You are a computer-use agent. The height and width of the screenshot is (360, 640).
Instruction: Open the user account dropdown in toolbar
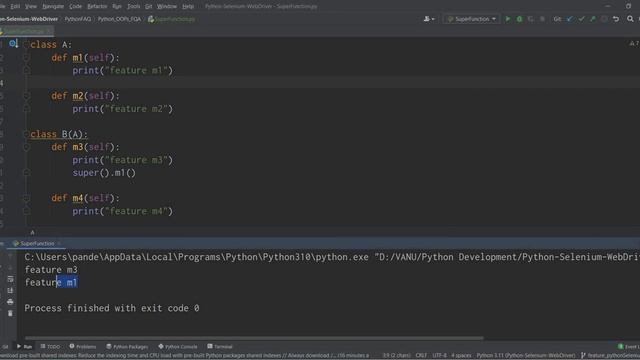(429, 19)
